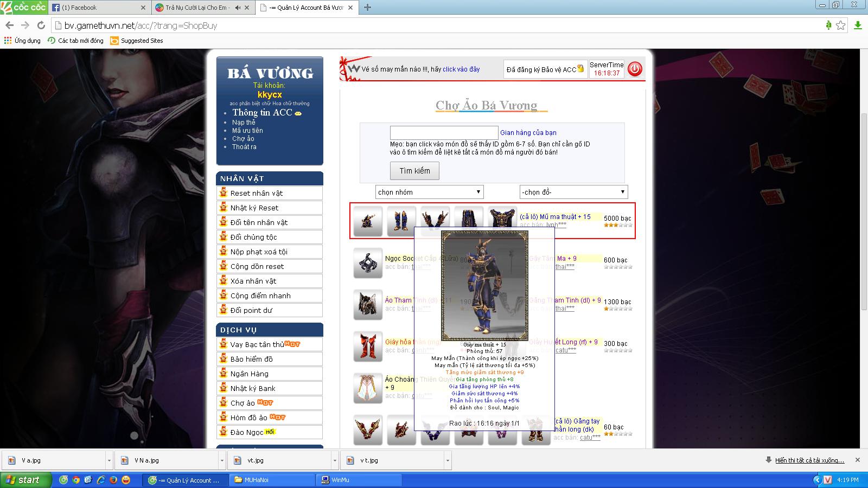Click the seller ID search input field
The image size is (868, 488).
444,133
